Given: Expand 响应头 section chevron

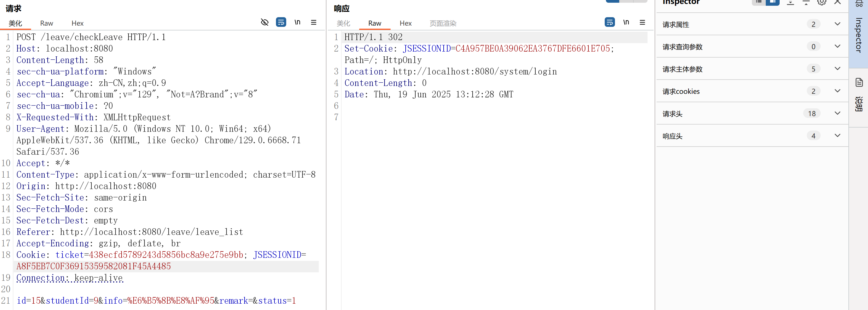Looking at the screenshot, I should click(x=837, y=135).
